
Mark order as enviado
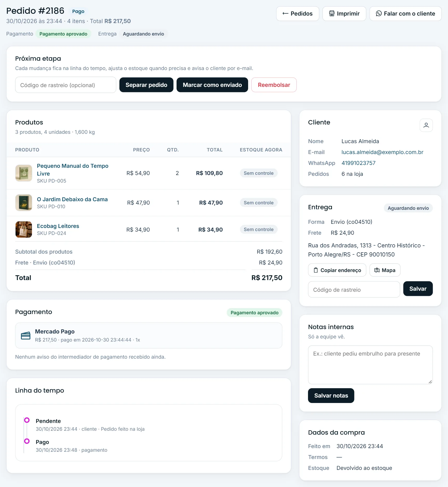click(x=212, y=85)
